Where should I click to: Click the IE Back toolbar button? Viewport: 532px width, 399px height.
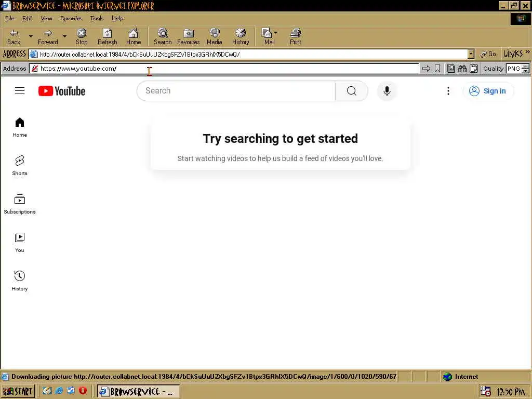[x=14, y=37]
